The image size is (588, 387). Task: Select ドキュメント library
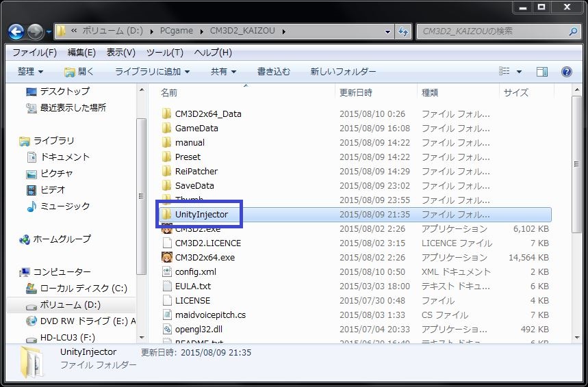tap(58, 157)
